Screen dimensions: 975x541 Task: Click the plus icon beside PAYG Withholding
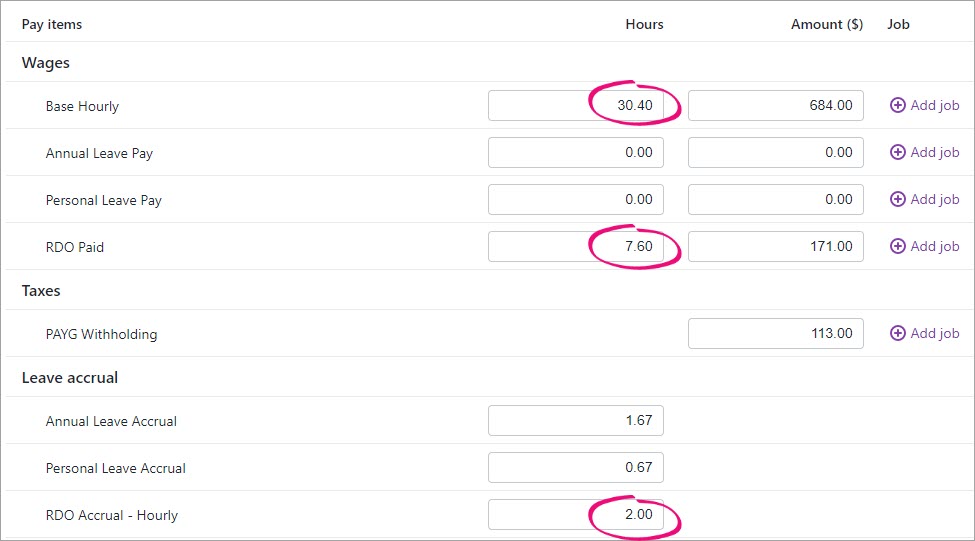coord(897,333)
